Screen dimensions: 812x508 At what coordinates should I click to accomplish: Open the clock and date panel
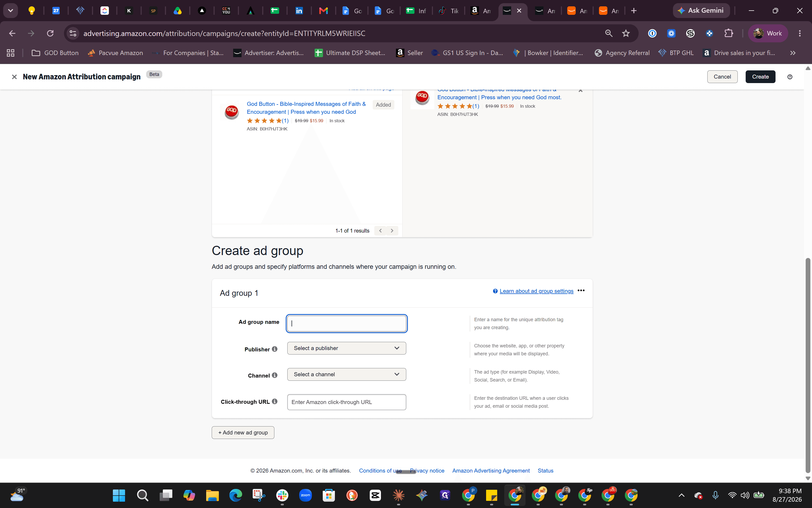tap(787, 495)
